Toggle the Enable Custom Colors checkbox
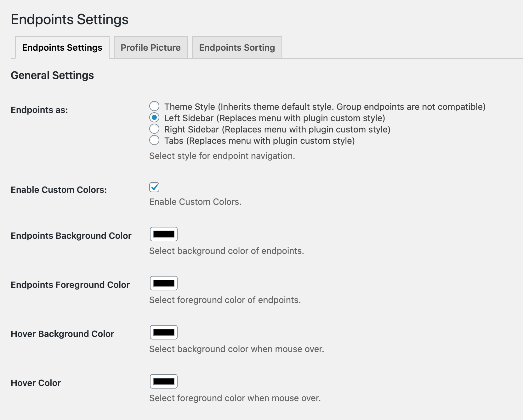The width and height of the screenshot is (523, 420). tap(154, 187)
